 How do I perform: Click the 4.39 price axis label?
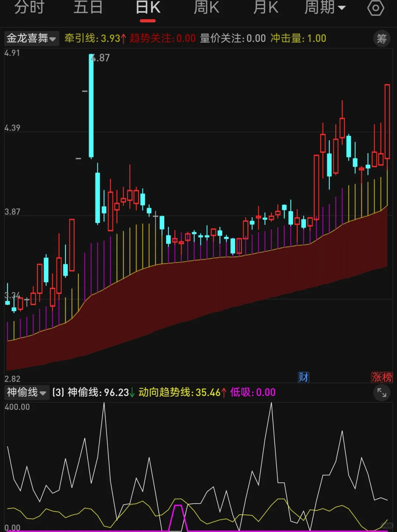click(12, 128)
